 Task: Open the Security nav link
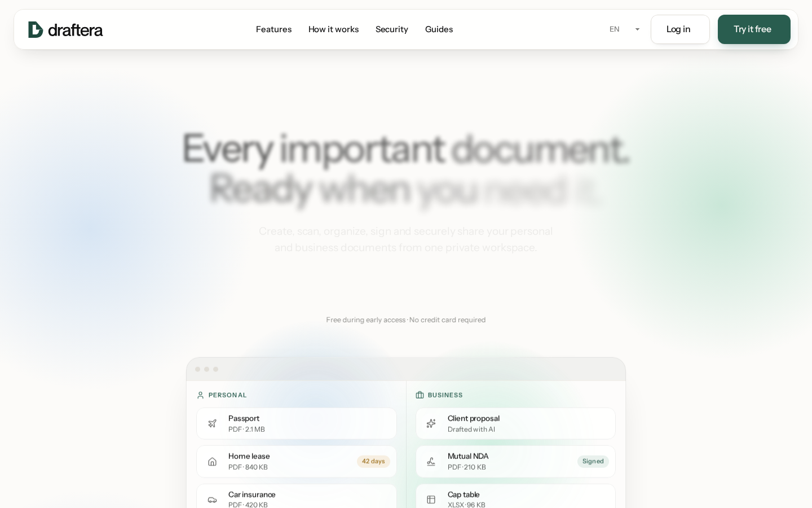pos(391,29)
